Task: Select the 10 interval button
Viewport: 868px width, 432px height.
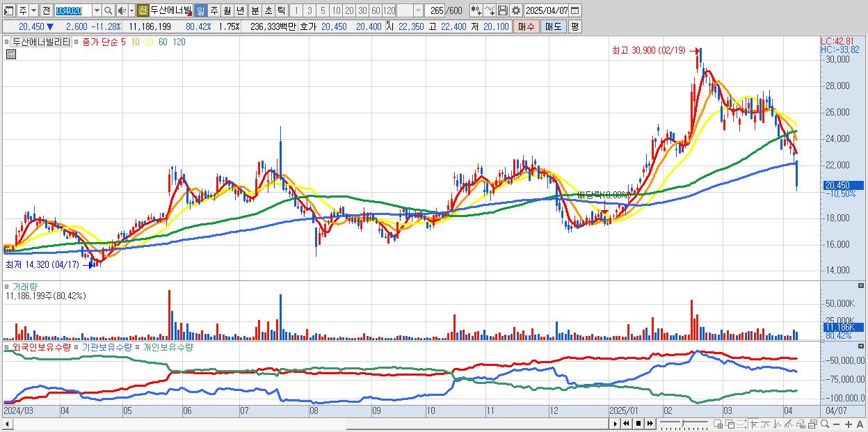Action: pos(335,10)
